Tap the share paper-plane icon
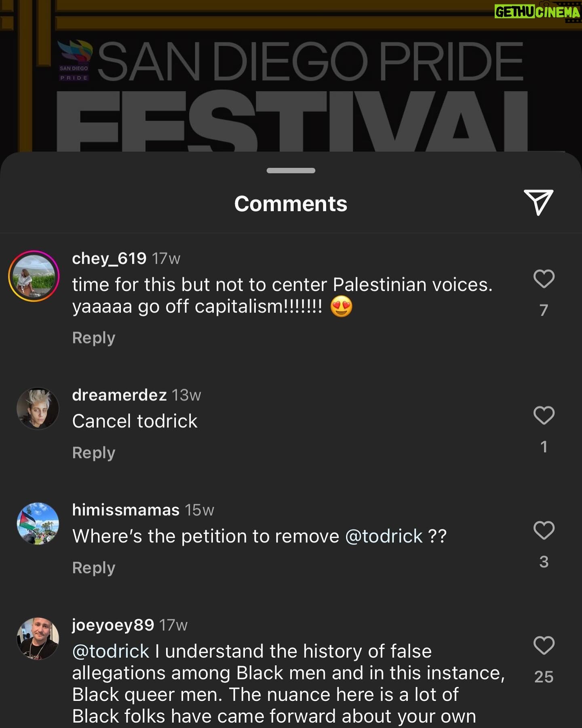Image resolution: width=582 pixels, height=728 pixels. [x=538, y=202]
